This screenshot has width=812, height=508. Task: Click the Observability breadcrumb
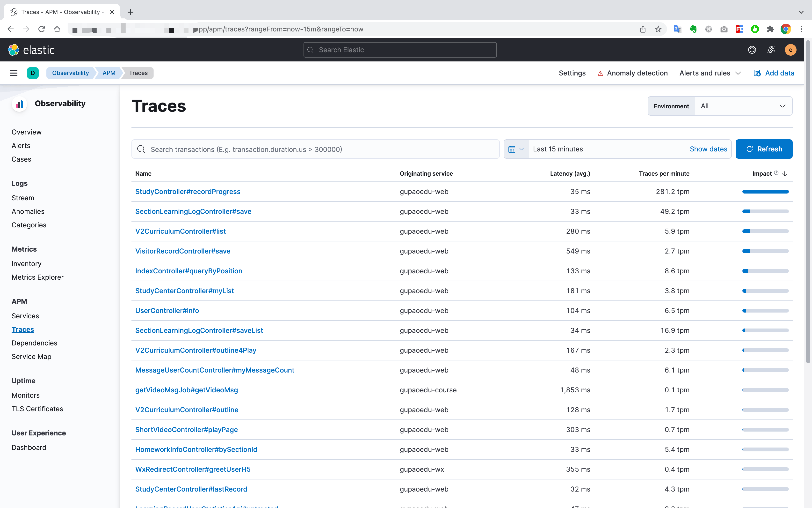click(70, 73)
